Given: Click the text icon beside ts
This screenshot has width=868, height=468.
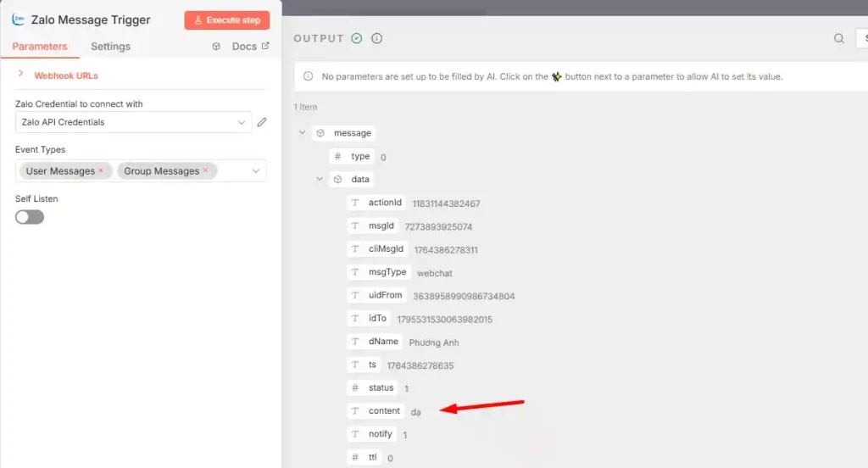Looking at the screenshot, I should click(x=355, y=365).
